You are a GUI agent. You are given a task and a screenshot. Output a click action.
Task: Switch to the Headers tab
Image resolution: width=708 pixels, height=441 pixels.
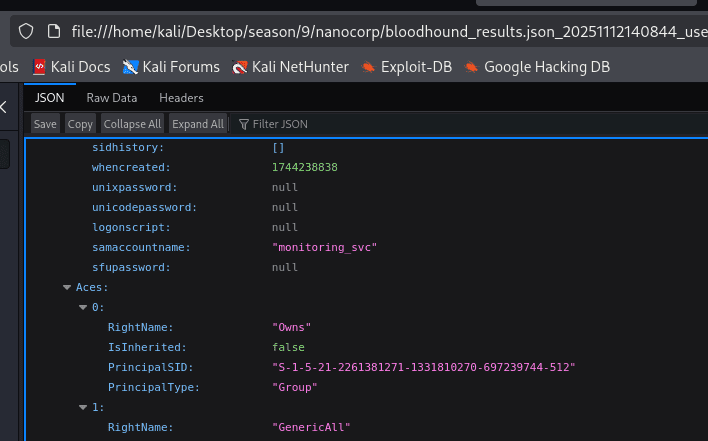(181, 98)
